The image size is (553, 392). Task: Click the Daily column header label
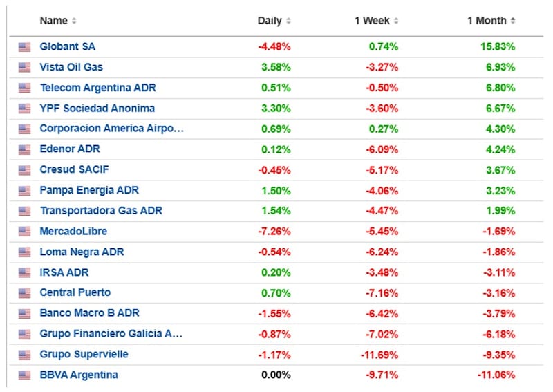pos(270,21)
